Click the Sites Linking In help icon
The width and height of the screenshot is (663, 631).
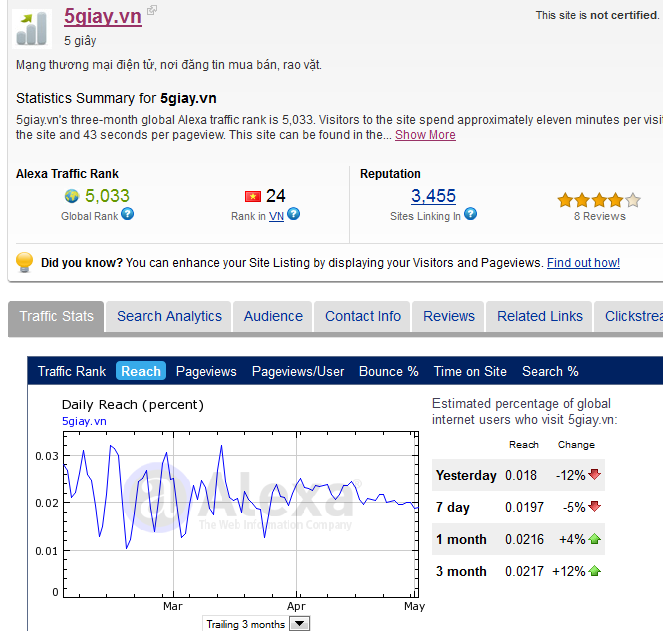tap(471, 214)
